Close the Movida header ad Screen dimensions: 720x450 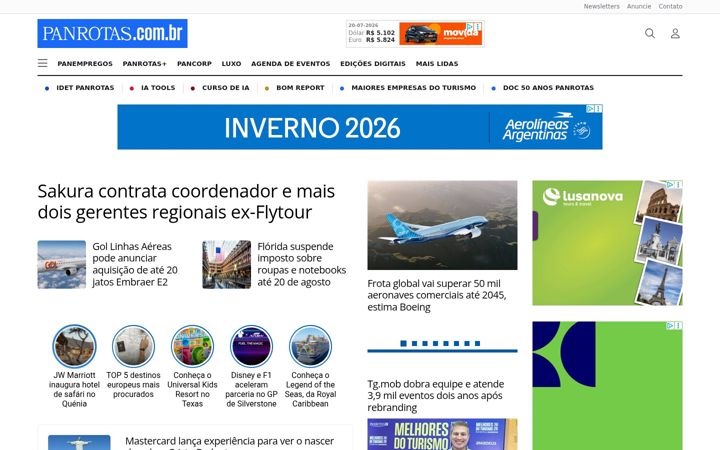pyautogui.click(x=478, y=27)
